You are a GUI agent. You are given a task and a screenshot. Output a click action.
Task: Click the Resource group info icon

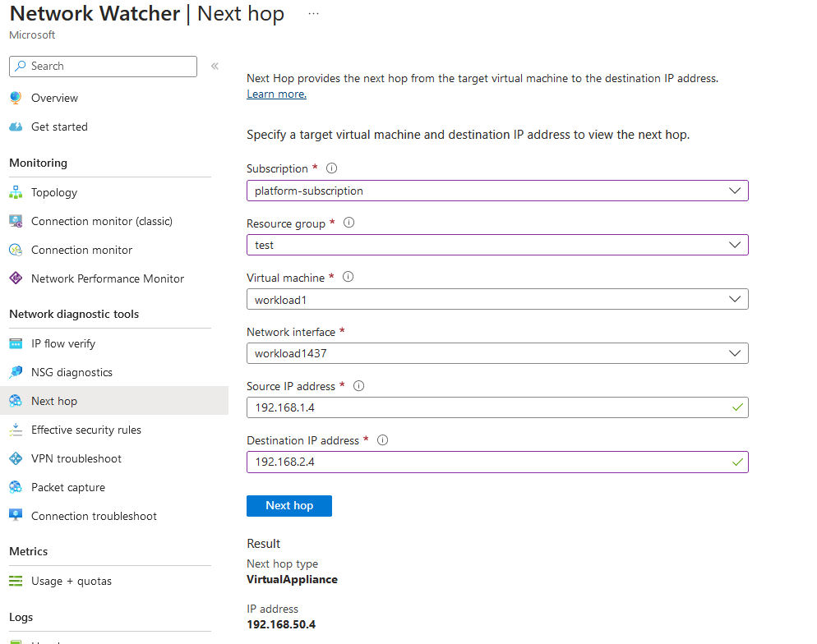click(x=349, y=223)
